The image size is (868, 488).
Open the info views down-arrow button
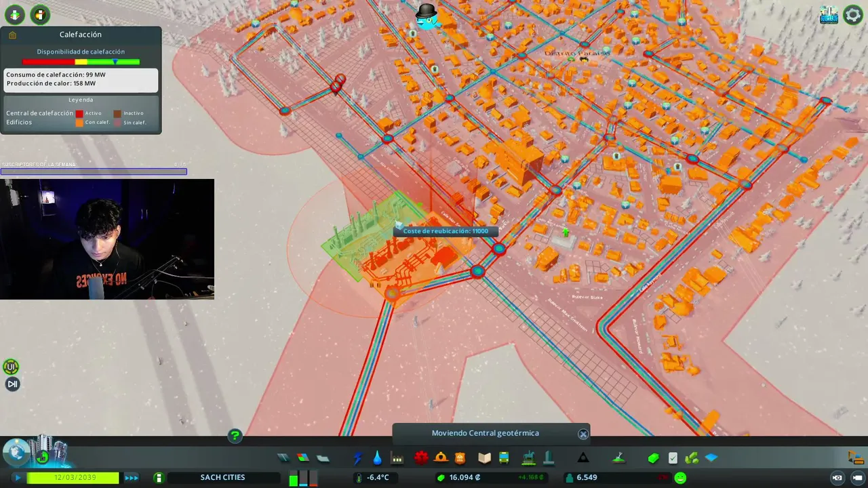[x=14, y=14]
